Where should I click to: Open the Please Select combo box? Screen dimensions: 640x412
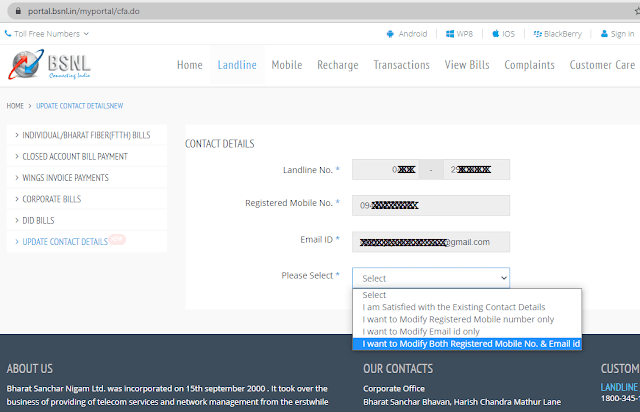431,278
